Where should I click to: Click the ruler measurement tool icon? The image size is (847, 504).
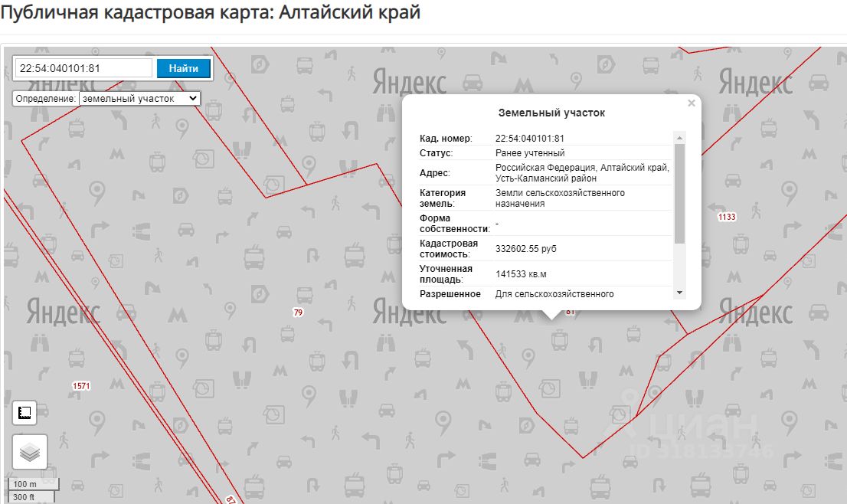pos(25,413)
